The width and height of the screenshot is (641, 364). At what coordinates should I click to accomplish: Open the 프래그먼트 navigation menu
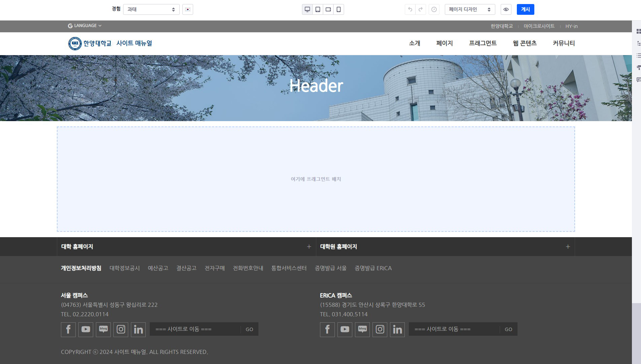[483, 43]
